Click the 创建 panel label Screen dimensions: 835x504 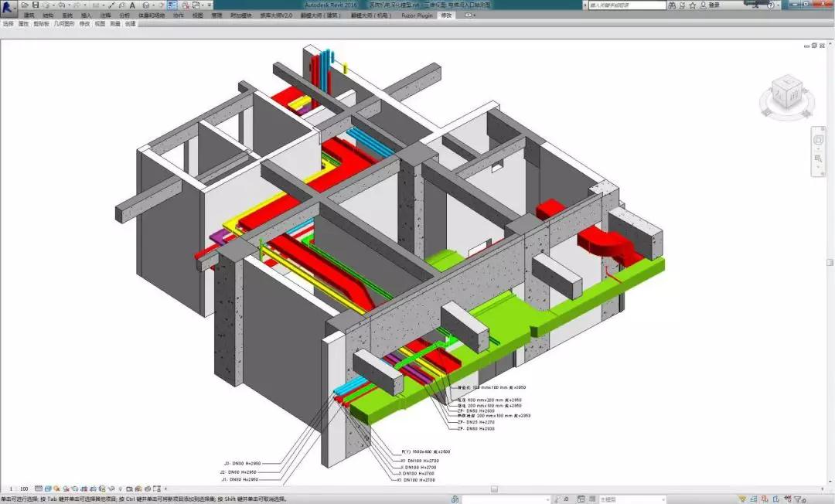[x=131, y=24]
